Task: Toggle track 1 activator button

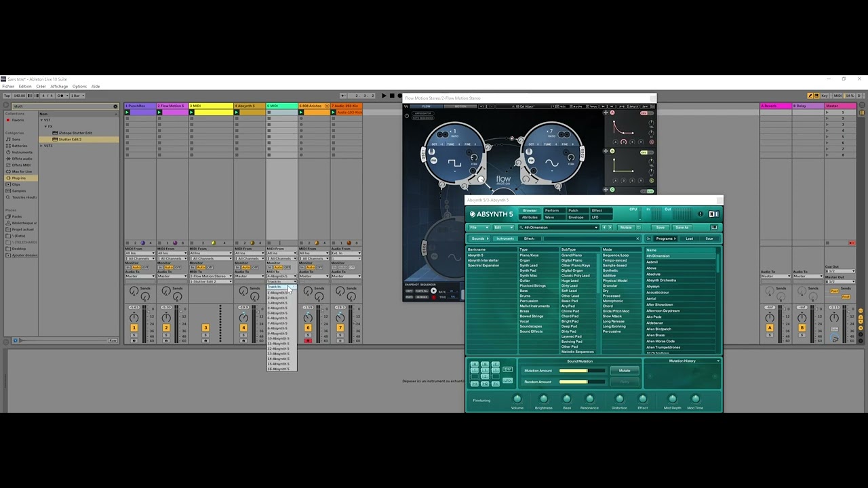Action: point(134,328)
